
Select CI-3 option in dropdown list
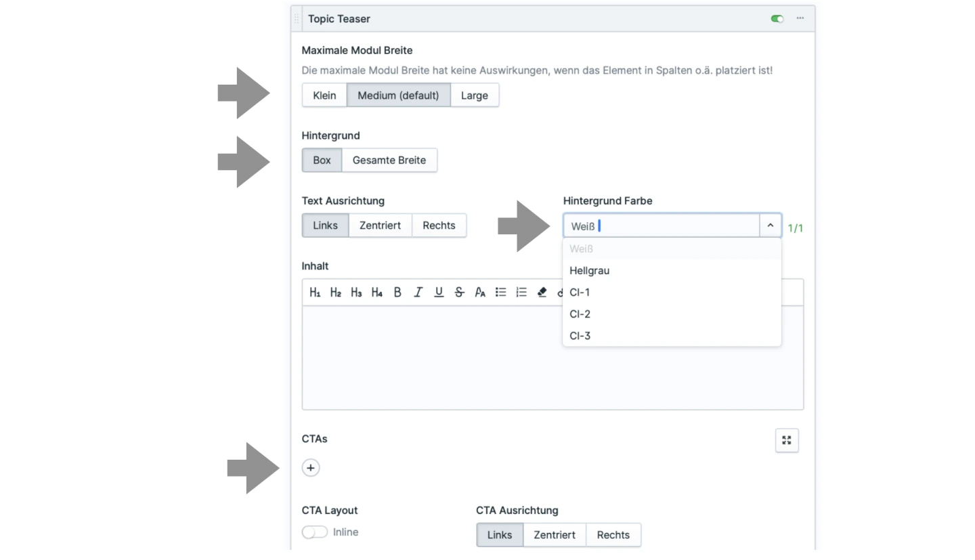click(580, 336)
